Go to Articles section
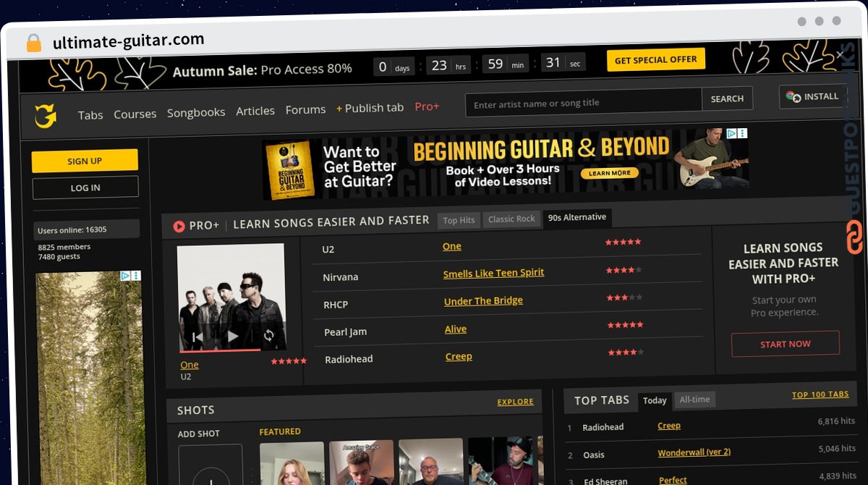Viewport: 868px width, 485px height. [255, 111]
